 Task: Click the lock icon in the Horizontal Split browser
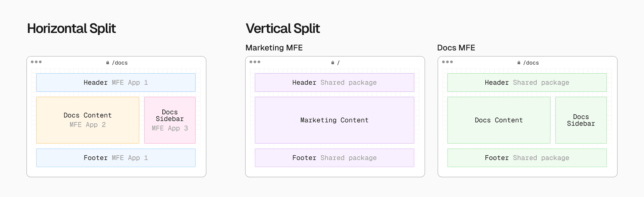tap(108, 63)
